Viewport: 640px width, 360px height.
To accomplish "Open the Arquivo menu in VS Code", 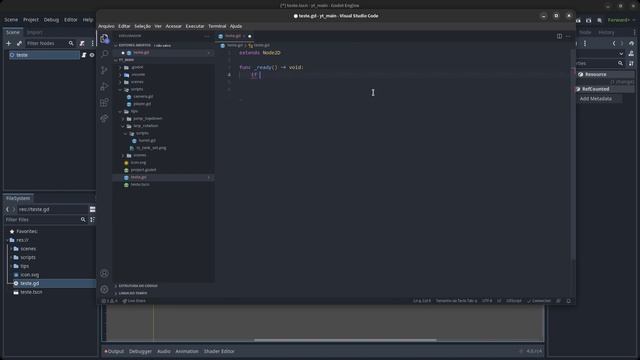I will click(x=107, y=26).
